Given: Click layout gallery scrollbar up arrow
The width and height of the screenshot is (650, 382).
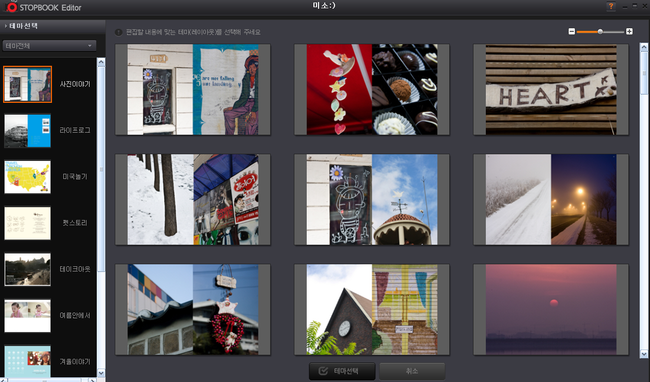Looking at the screenshot, I should point(644,47).
